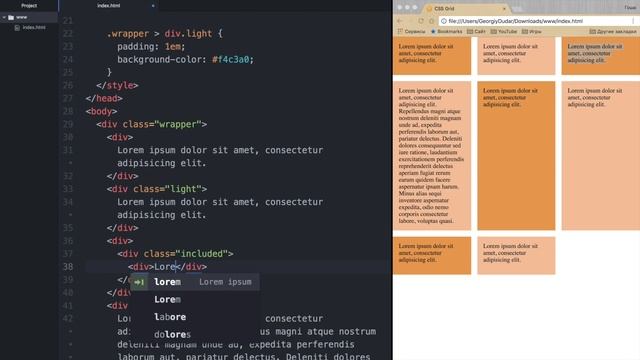This screenshot has width=640, height=360.
Task: Click the index.html file icon in tree
Action: pos(17,28)
